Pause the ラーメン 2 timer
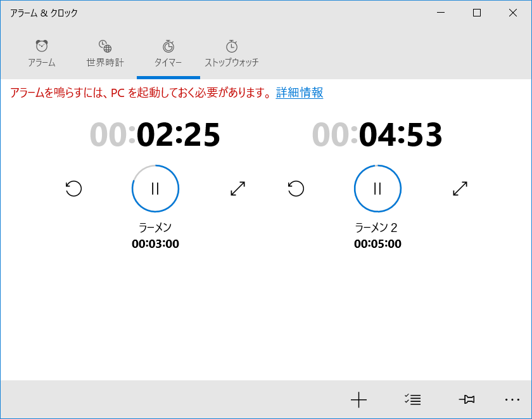Viewport: 532px width, 419px height. click(x=377, y=188)
